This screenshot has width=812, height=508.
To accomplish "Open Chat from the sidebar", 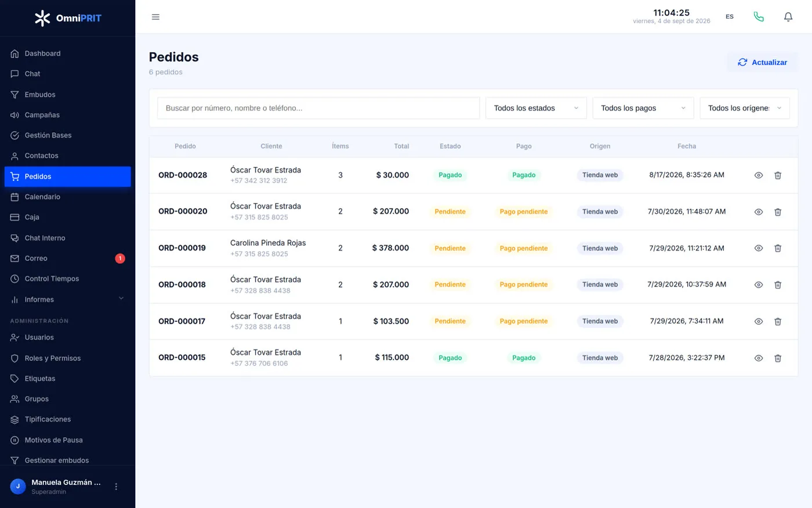I will pyautogui.click(x=67, y=74).
